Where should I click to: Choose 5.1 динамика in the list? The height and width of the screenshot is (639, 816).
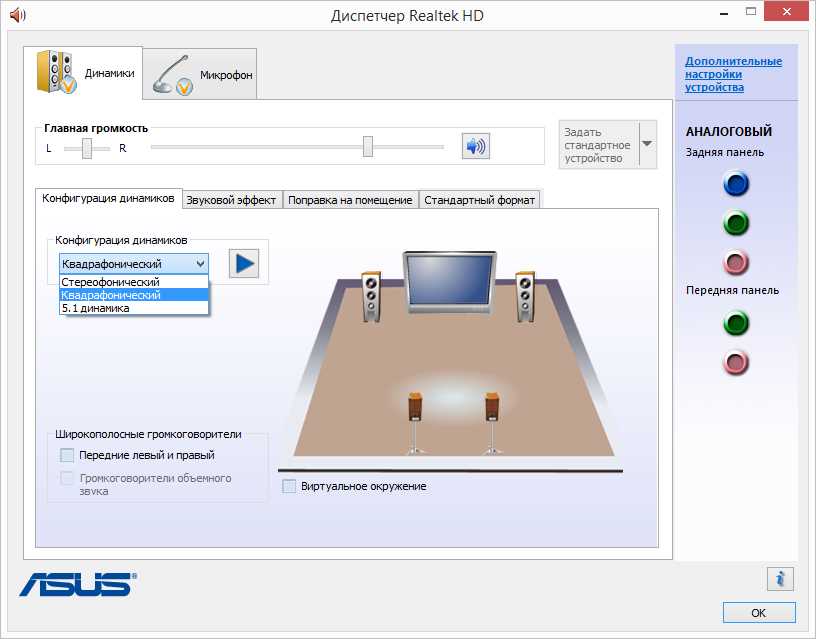tap(96, 308)
